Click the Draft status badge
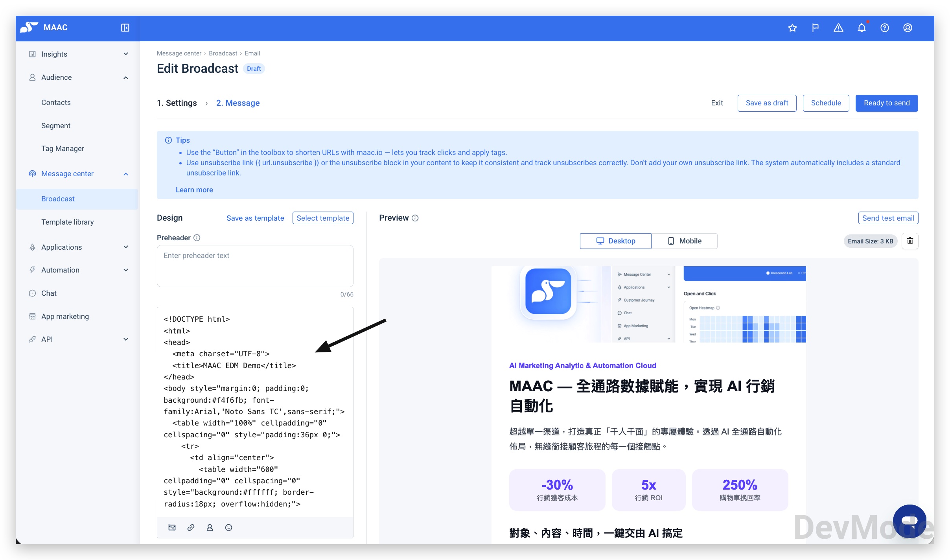 pos(254,69)
